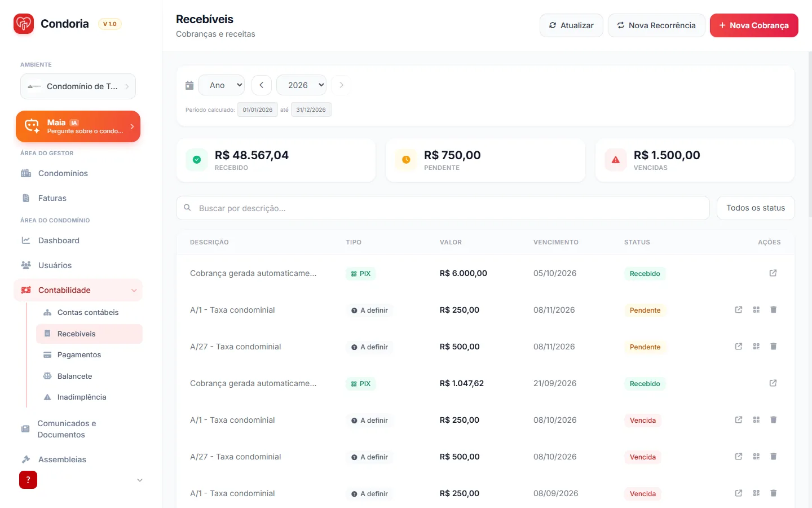The height and width of the screenshot is (508, 812).
Task: Click the calendar icon beside the Ano selector
Action: point(189,85)
